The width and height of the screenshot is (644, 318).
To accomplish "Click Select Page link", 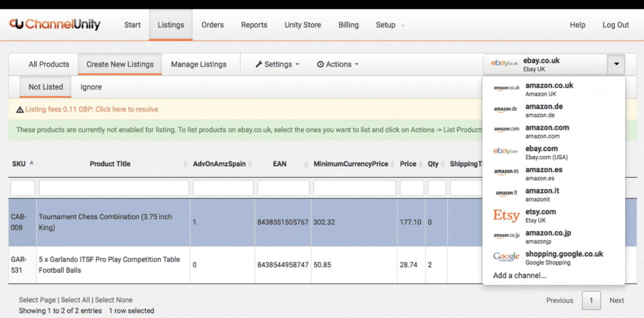I will click(x=37, y=300).
